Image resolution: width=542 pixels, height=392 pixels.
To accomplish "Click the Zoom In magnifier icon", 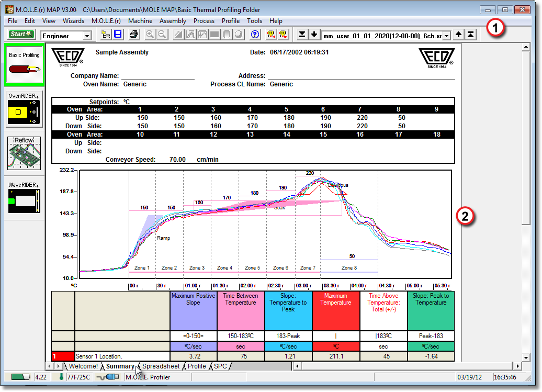I will coord(150,35).
